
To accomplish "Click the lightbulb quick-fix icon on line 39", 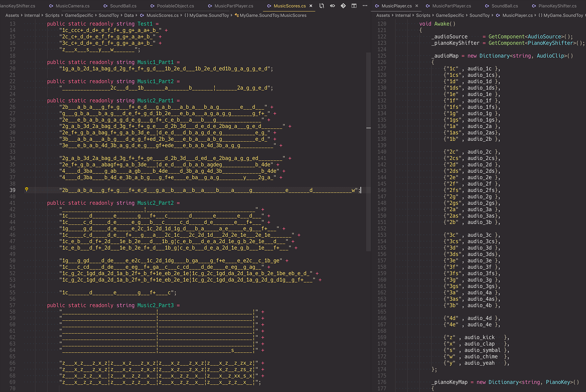I will (27, 190).
